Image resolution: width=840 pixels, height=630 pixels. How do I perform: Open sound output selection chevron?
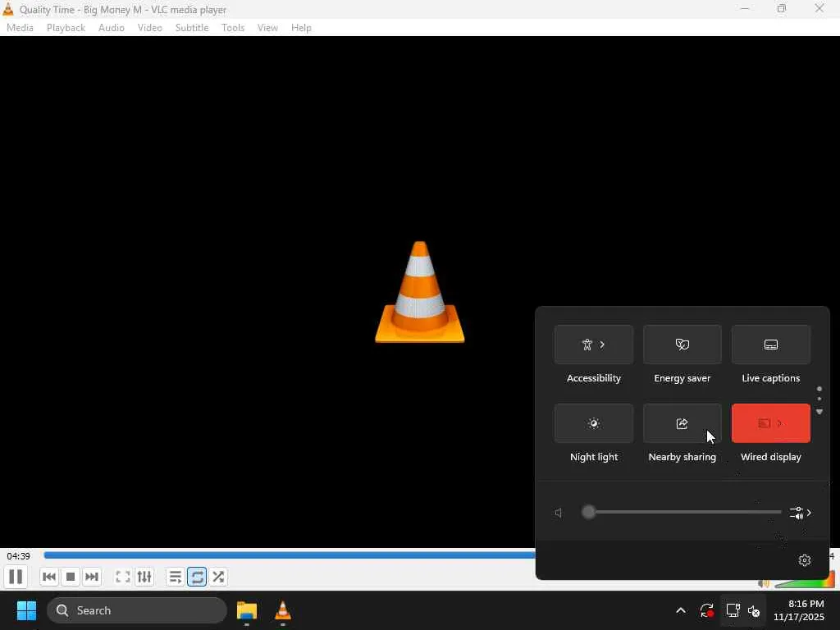(801, 513)
